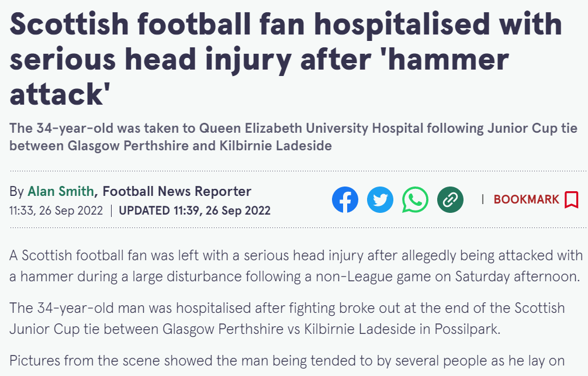Click the UPDATED 11:39 timestamp
The height and width of the screenshot is (376, 588).
[195, 211]
